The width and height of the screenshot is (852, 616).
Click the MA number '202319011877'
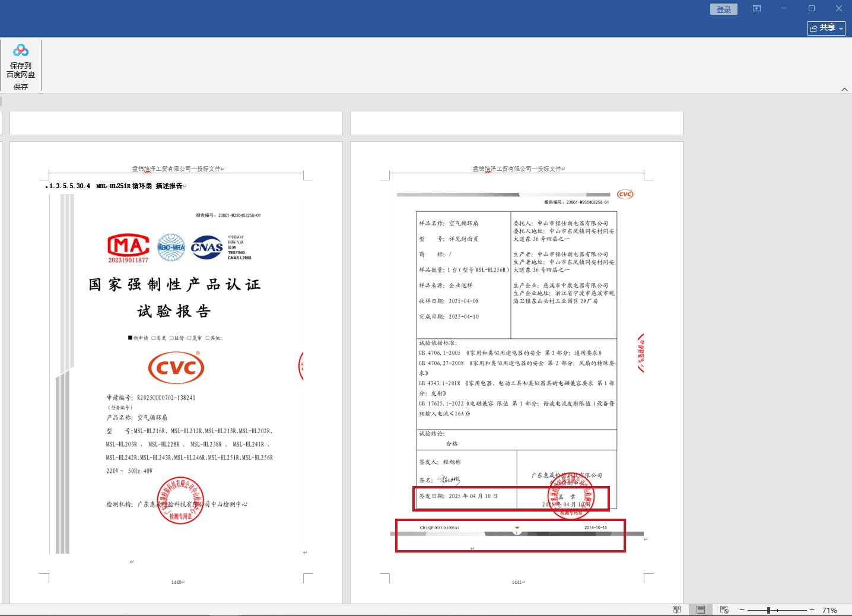128,260
